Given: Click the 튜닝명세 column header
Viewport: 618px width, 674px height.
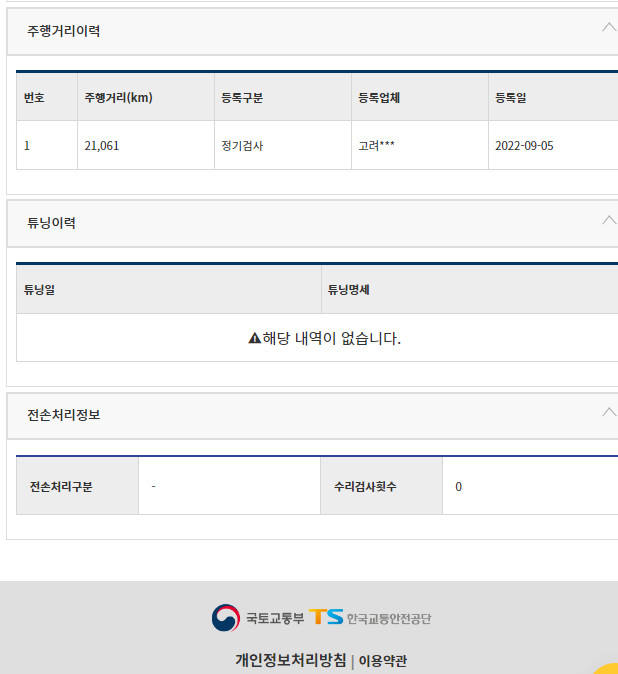Looking at the screenshot, I should (470, 289).
